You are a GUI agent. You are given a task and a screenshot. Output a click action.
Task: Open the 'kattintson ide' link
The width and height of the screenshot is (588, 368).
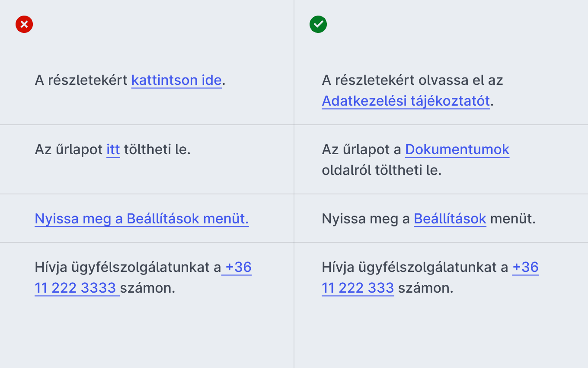(x=176, y=81)
